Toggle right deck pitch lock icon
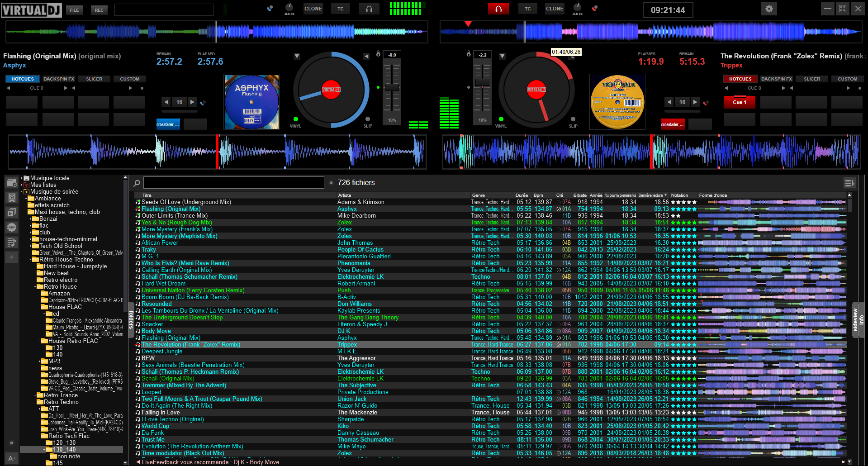868x466 pixels. tap(469, 54)
